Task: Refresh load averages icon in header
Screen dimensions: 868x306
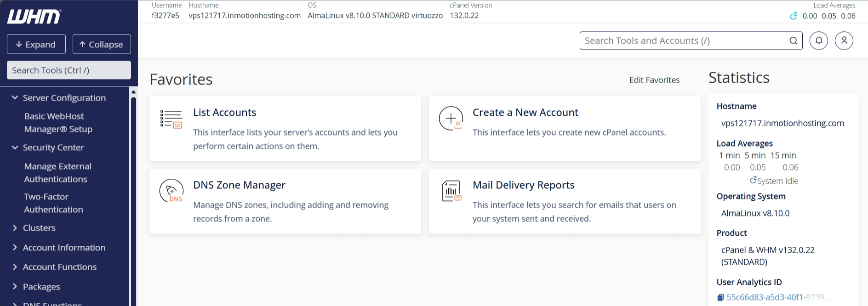Action: (x=794, y=16)
